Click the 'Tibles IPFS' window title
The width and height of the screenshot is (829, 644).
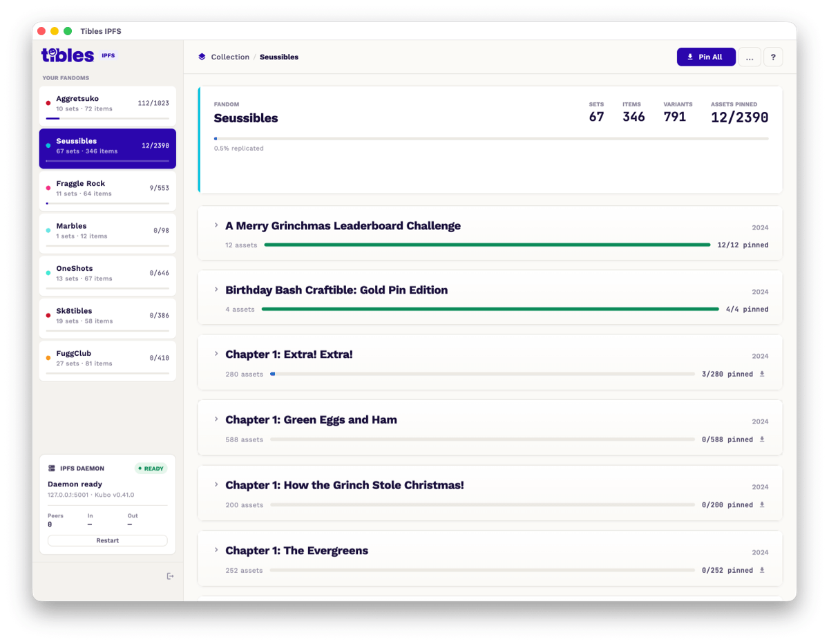pyautogui.click(x=101, y=31)
